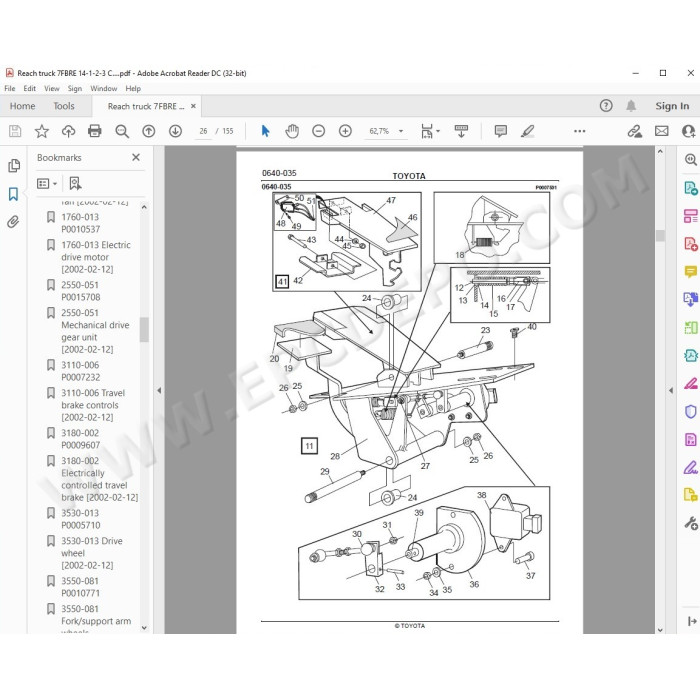Open the Window menu
Screen dimensions: 700x700
[104, 88]
